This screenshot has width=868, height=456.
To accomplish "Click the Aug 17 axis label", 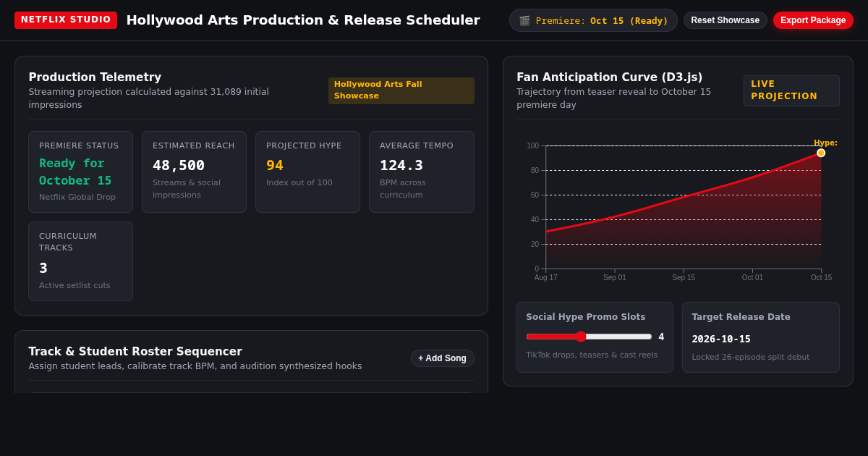I will [x=546, y=278].
